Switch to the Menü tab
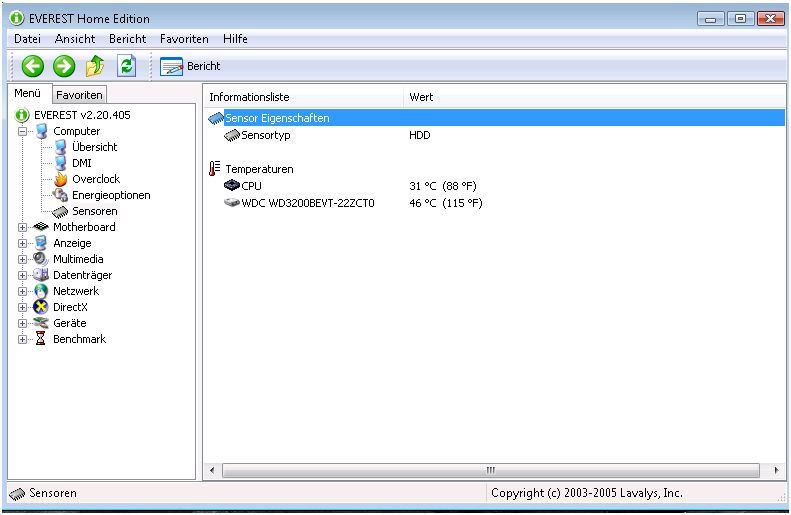Image resolution: width=791 pixels, height=515 pixels. (28, 93)
